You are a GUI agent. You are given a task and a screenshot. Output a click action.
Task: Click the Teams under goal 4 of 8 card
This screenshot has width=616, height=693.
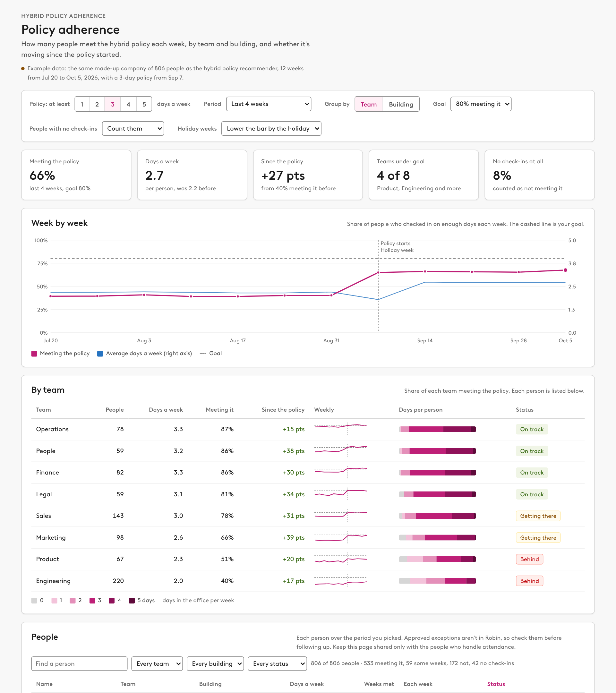coord(424,175)
